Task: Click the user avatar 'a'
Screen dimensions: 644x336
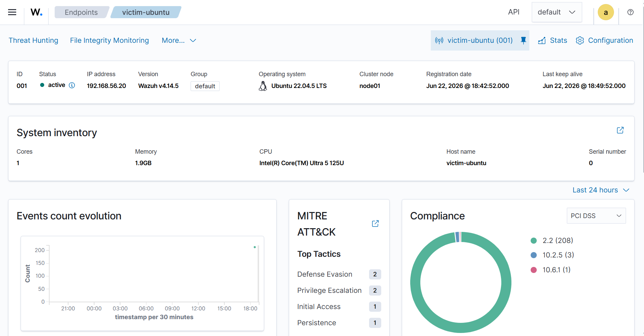Action: 606,12
